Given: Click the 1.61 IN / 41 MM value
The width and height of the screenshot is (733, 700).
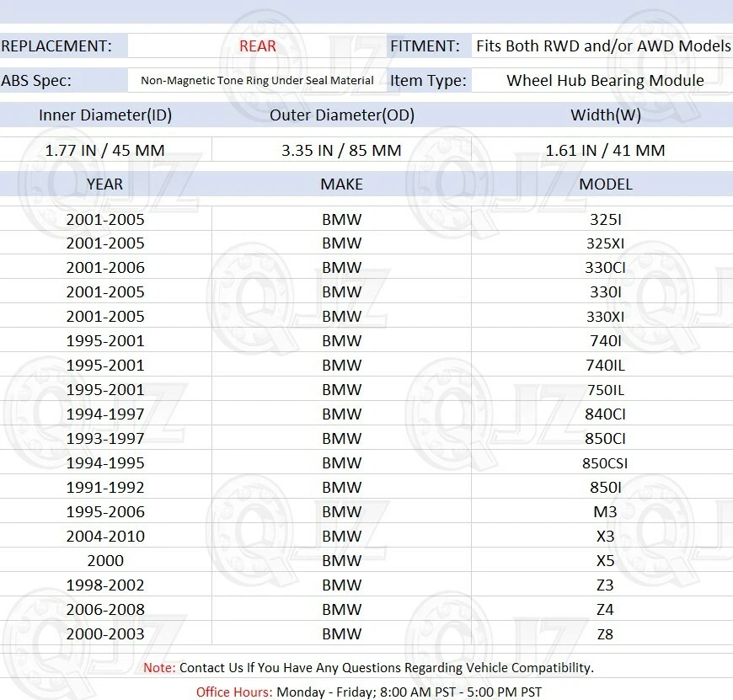Looking at the screenshot, I should tap(605, 151).
